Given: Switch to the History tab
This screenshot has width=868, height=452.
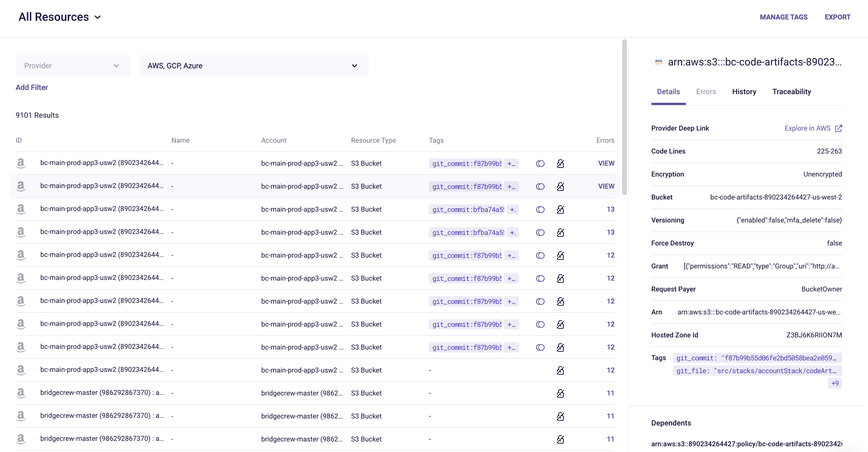Looking at the screenshot, I should [x=744, y=92].
